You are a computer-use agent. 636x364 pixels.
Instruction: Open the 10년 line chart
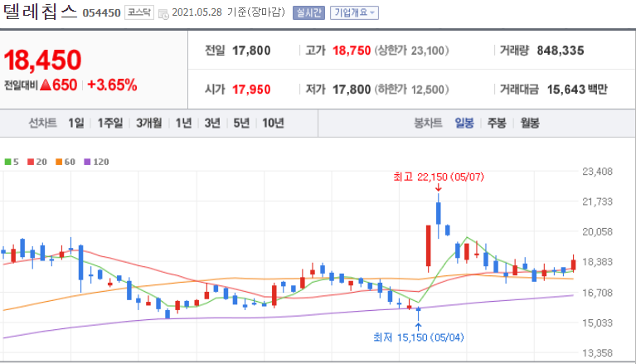[273, 123]
